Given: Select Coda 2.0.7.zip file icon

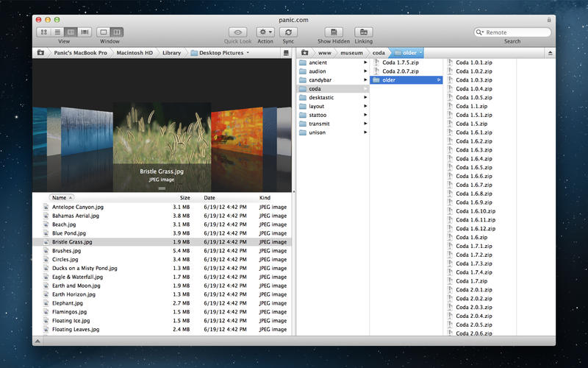Looking at the screenshot, I should tap(376, 71).
